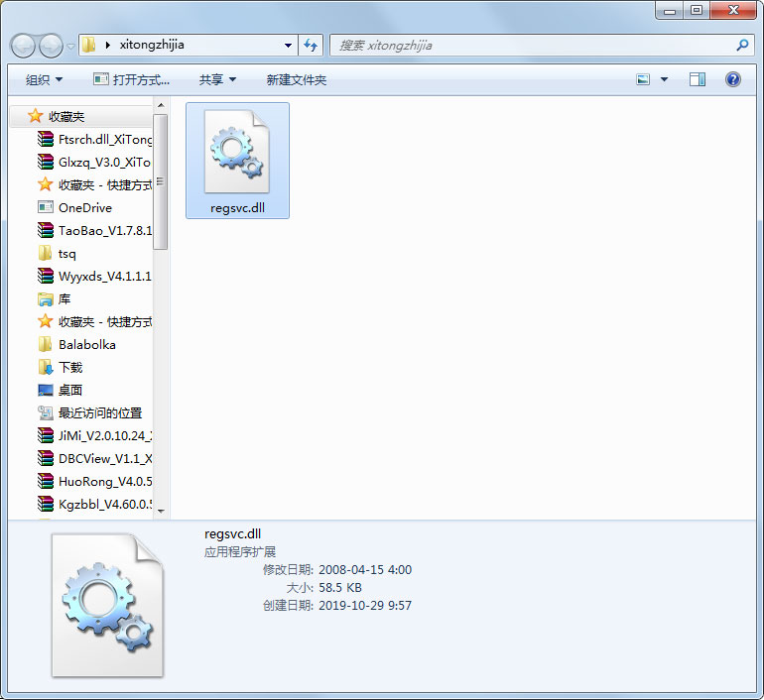Click the refresh icon beside address bar
Image resolution: width=764 pixels, height=700 pixels.
pos(311,46)
